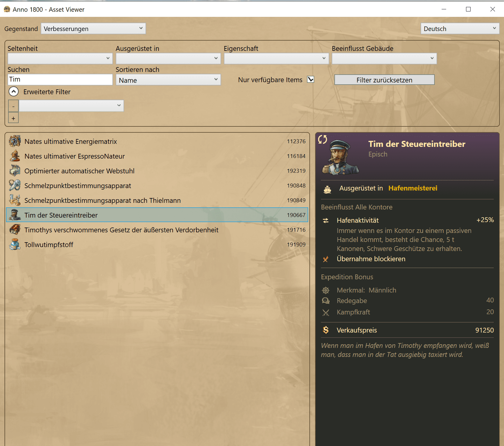
Task: Click the Kampfkraft value 20
Action: point(490,312)
